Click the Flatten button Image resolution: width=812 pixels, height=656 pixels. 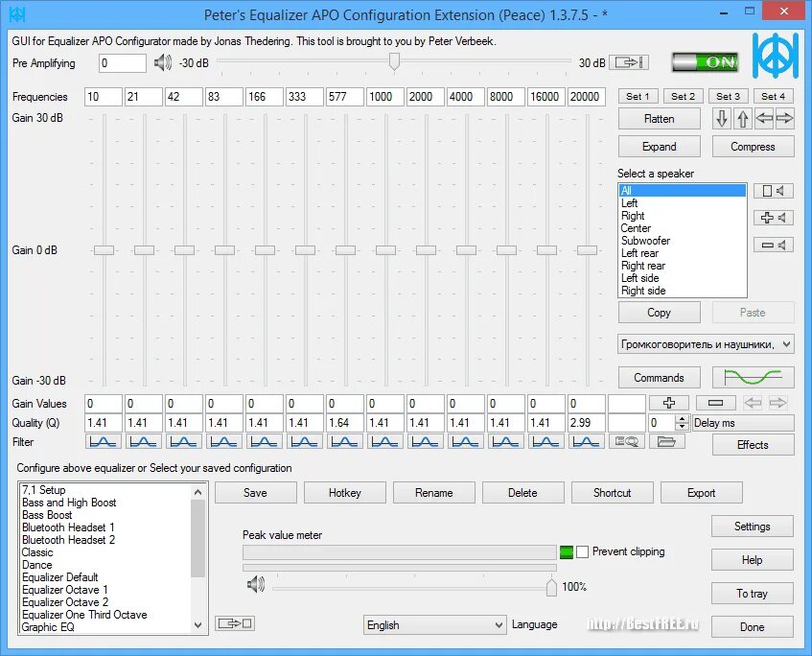(659, 119)
